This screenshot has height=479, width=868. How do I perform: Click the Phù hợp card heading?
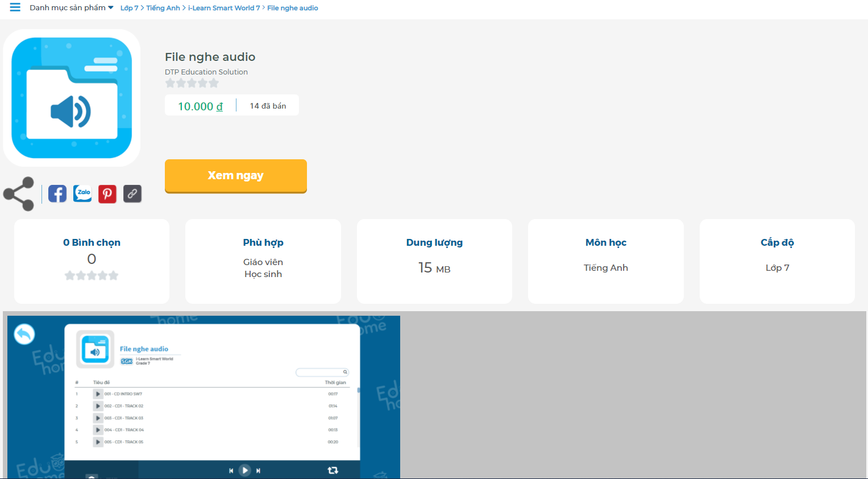coord(263,242)
